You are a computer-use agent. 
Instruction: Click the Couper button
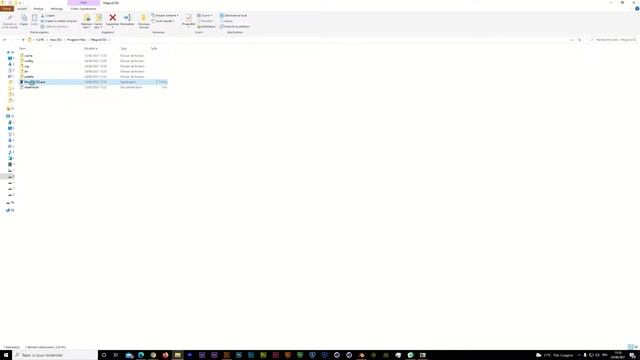48,16
